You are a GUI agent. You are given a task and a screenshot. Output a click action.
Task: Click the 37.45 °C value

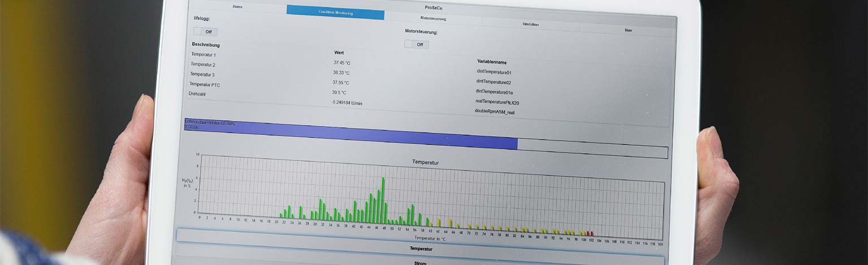pos(342,63)
